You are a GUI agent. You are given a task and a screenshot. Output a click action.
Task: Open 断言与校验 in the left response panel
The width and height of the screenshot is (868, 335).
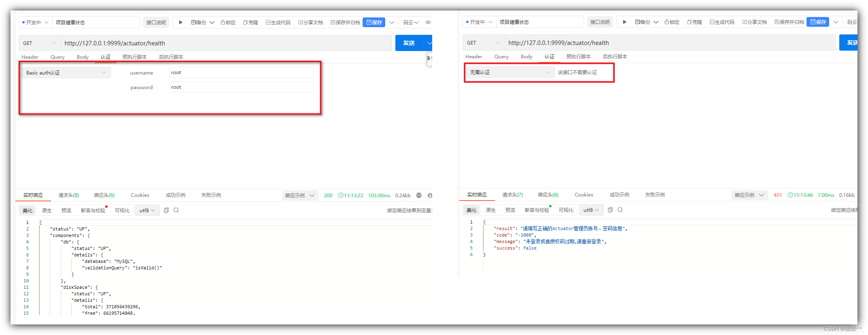click(93, 211)
